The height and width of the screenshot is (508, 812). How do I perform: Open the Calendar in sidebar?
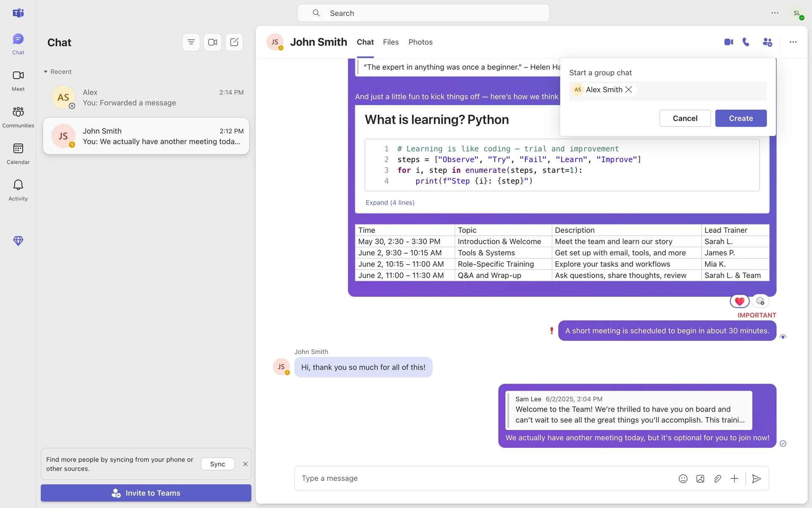point(18,153)
